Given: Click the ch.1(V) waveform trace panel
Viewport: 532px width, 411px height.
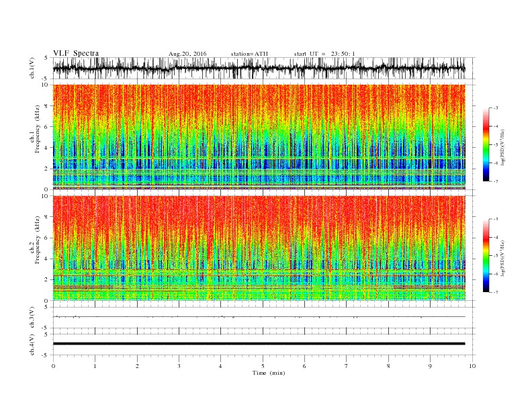Looking at the screenshot, I should point(264,68).
